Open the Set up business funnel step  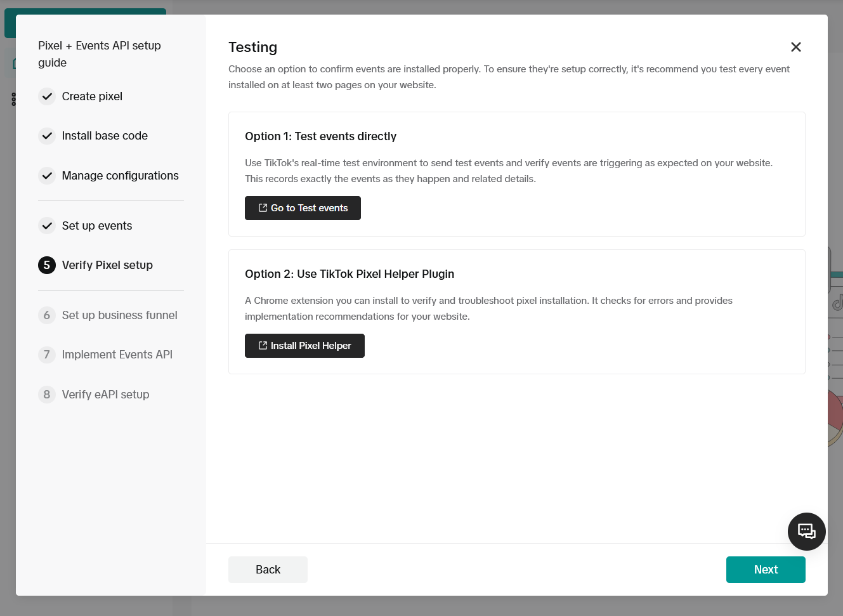coord(119,315)
